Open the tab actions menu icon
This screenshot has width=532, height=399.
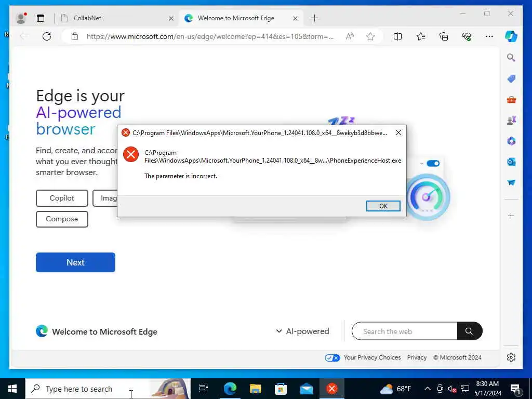click(x=41, y=18)
